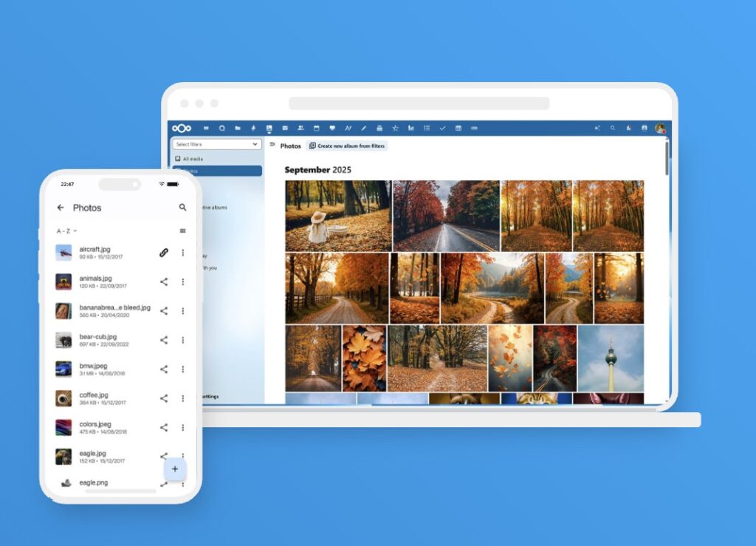This screenshot has width=756, height=546.
Task: Tap the search icon in phone Photos header
Action: click(x=182, y=208)
